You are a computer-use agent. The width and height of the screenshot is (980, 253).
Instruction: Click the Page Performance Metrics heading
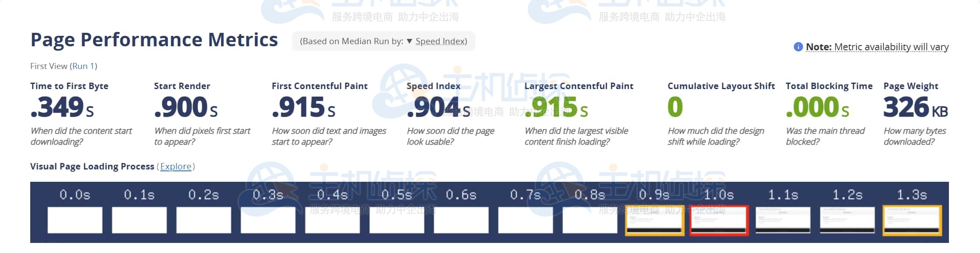(154, 40)
